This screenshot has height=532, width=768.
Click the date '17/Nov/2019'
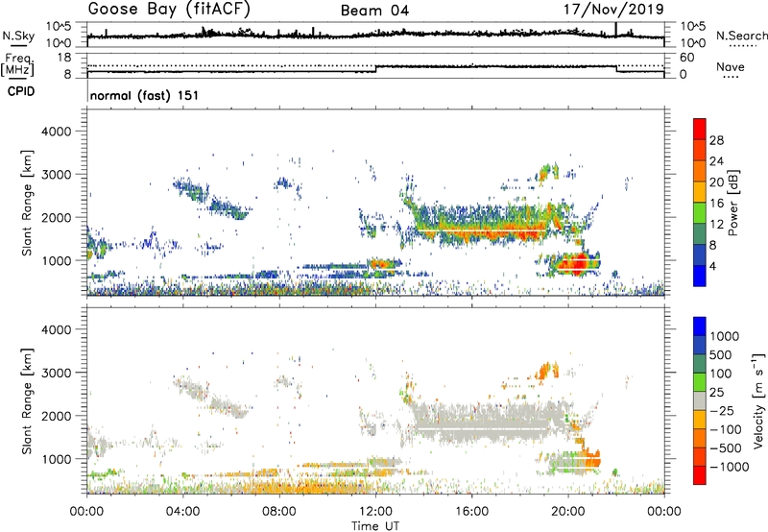tap(613, 10)
